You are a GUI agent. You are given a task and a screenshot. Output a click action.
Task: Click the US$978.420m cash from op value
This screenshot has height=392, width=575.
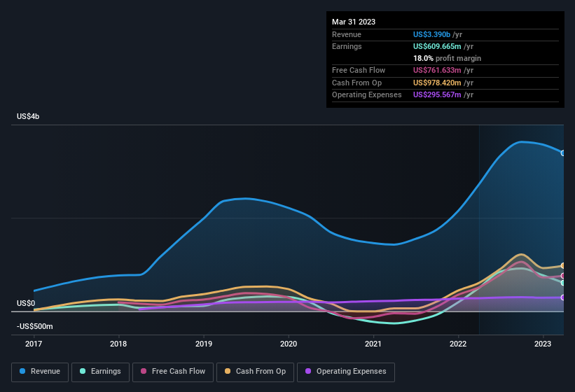coord(437,83)
